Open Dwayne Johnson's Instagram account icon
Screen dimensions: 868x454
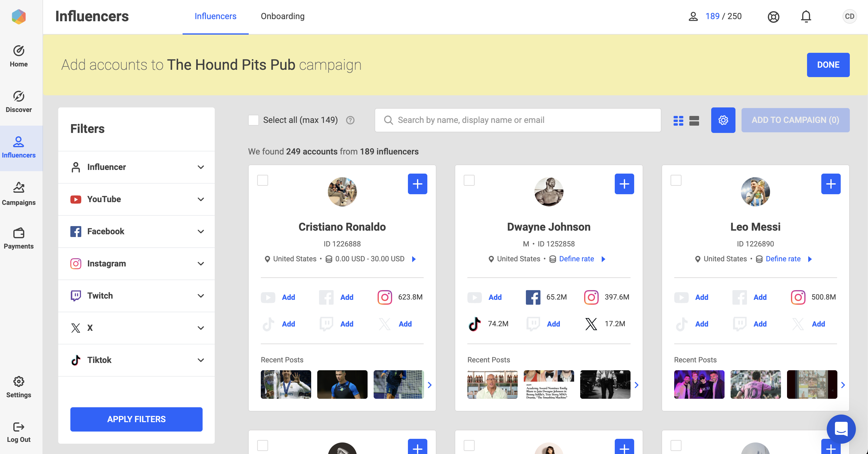click(x=591, y=297)
